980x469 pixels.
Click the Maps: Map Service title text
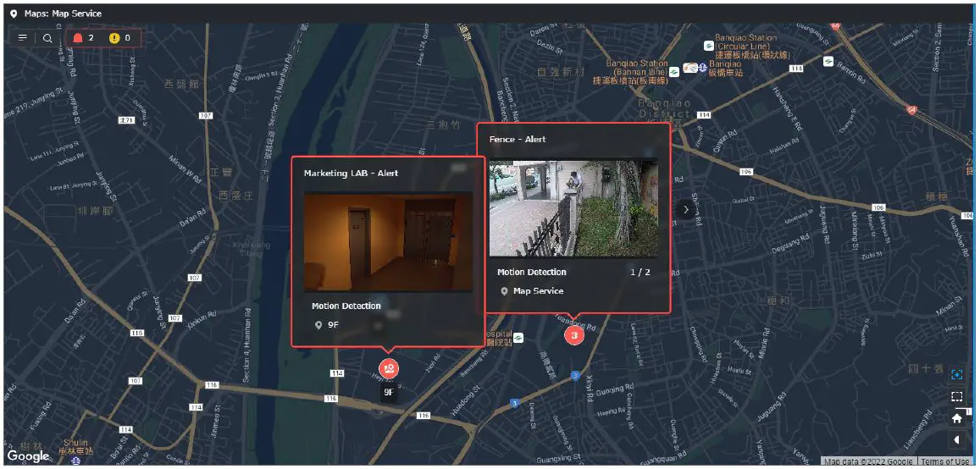[64, 13]
